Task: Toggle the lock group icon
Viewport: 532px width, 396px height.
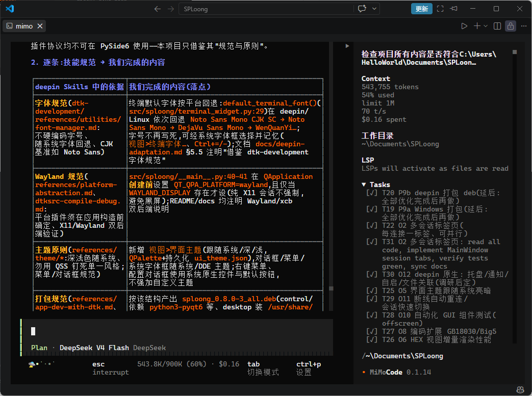Action: tap(510, 26)
